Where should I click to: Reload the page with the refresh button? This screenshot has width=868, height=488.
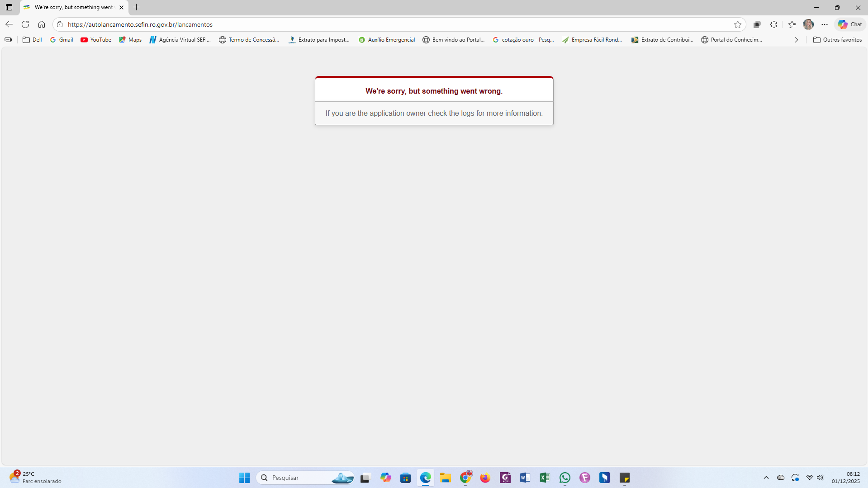click(x=25, y=24)
